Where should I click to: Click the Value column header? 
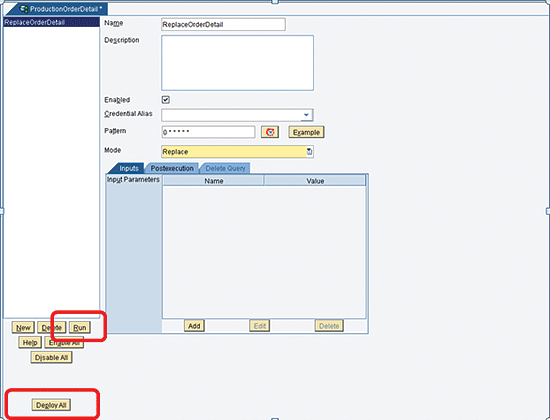[315, 181]
